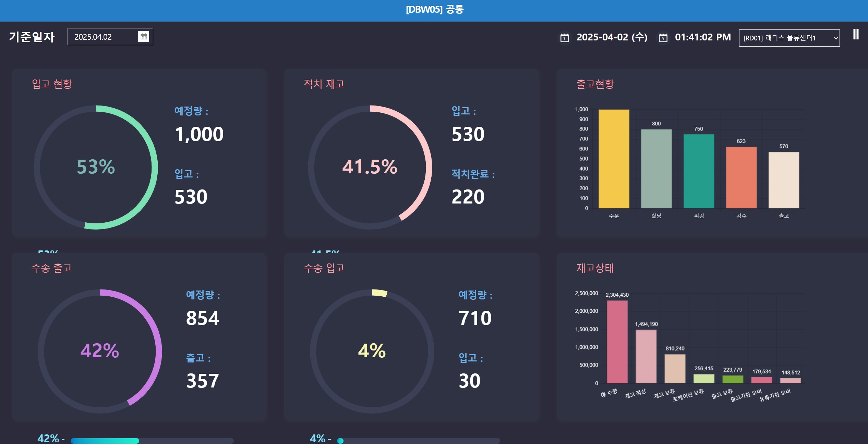868x444 pixels.
Task: Click the clock icon beside 01:41:02 PM
Action: coord(663,37)
